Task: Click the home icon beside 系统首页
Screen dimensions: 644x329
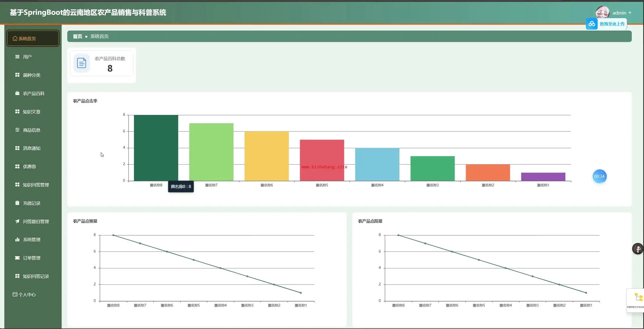Action: pos(15,38)
